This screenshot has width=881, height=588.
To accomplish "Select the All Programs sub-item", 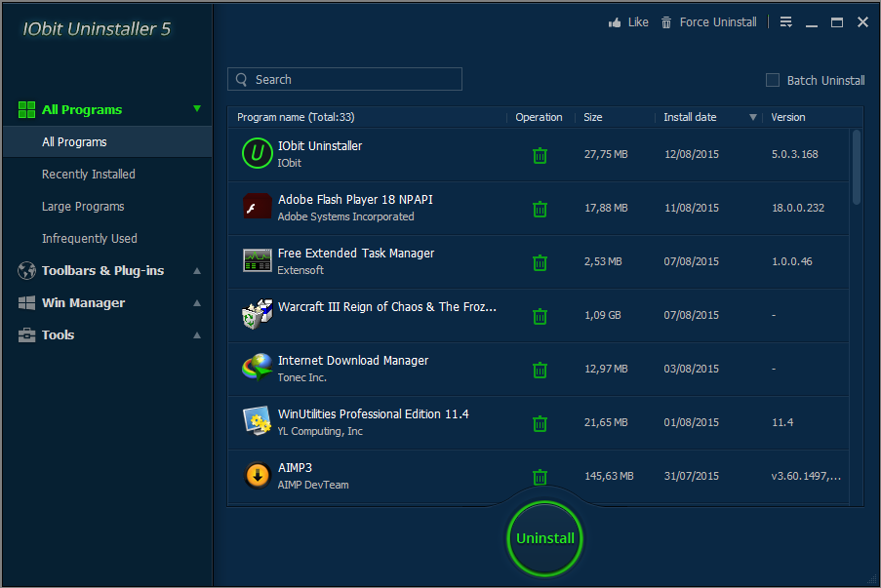I will [x=107, y=142].
